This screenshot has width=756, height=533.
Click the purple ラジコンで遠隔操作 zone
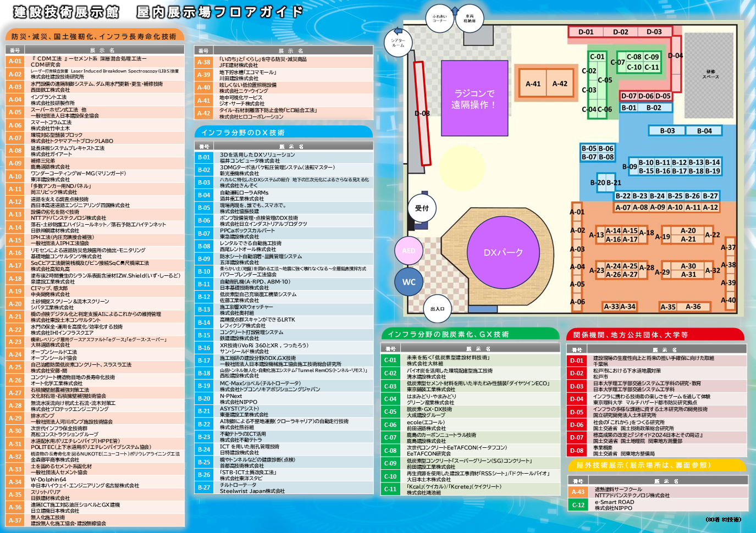[473, 98]
